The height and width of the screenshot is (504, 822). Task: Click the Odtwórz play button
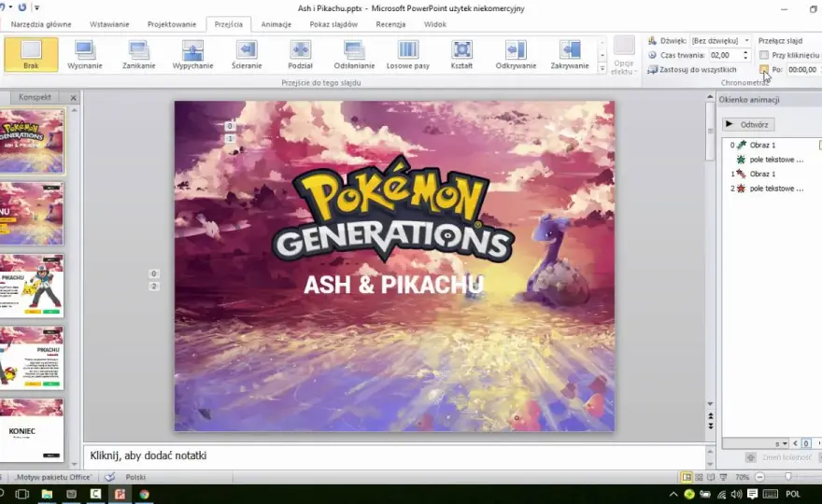[748, 124]
